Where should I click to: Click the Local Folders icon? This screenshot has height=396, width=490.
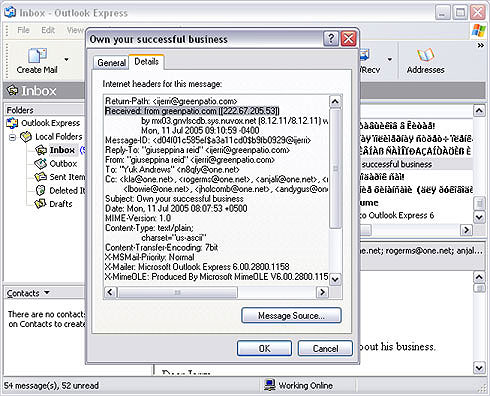[26, 137]
